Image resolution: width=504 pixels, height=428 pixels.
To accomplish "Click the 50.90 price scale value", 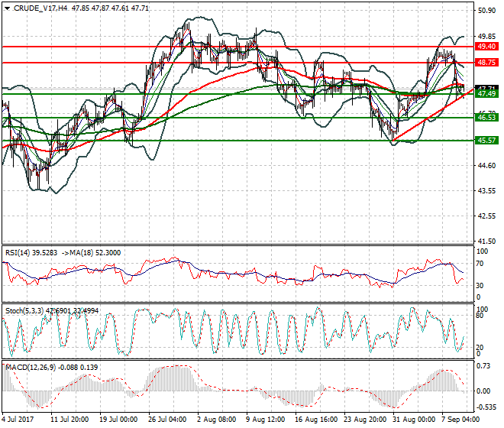I will tap(486, 11).
